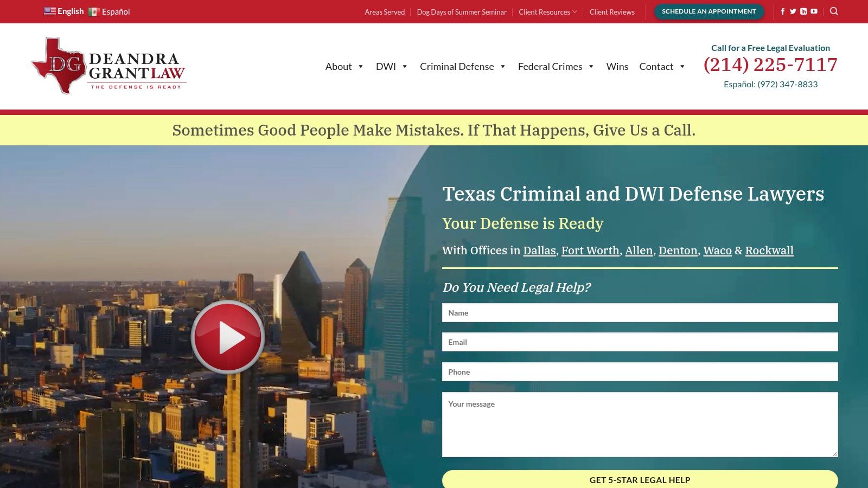868x488 pixels.
Task: Open the search magnifier icon
Action: [x=833, y=10]
